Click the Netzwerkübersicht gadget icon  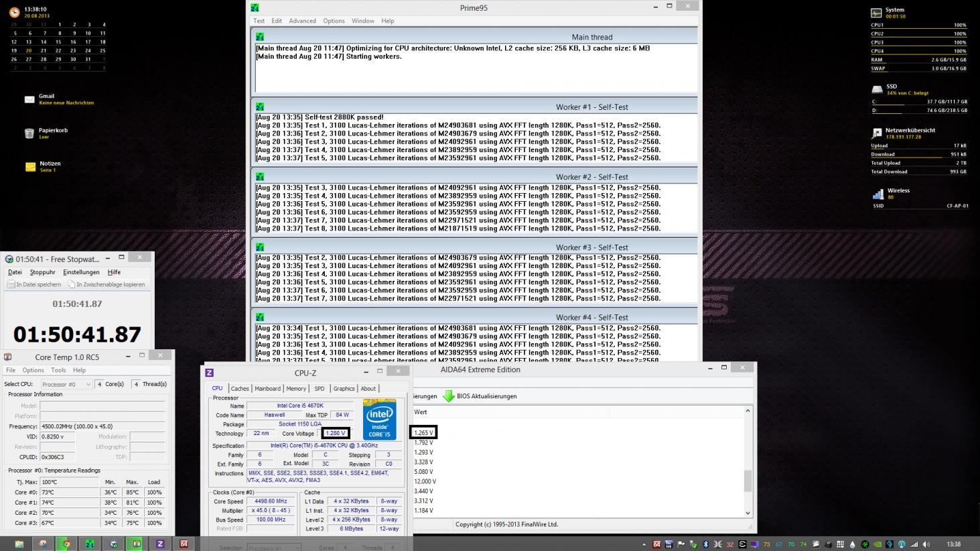pyautogui.click(x=877, y=133)
